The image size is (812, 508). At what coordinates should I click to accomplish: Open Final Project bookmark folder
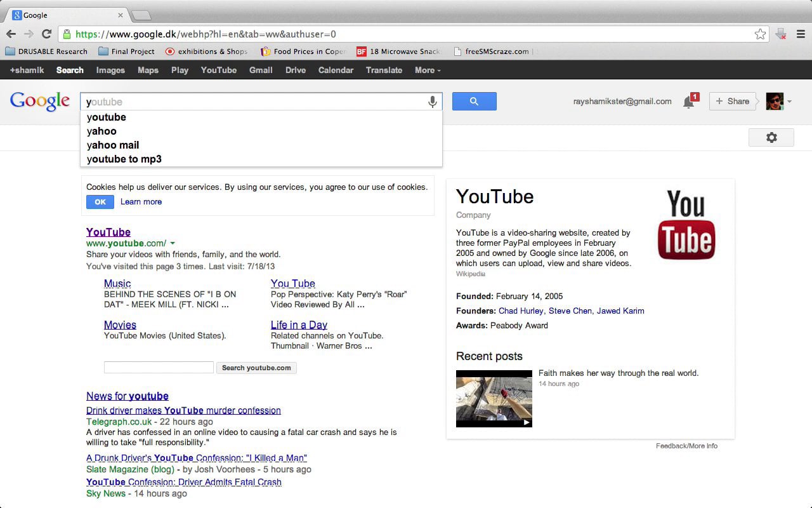tap(127, 51)
